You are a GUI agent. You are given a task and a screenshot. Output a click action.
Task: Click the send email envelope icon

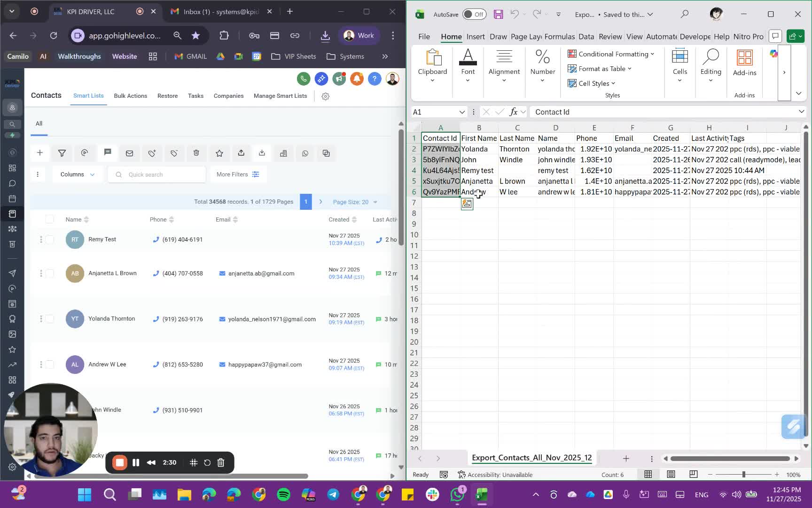129,153
